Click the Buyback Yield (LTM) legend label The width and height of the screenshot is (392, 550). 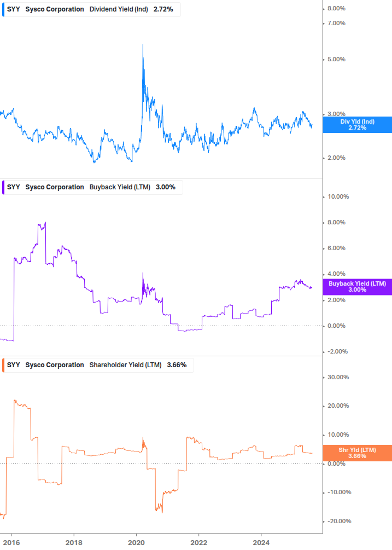click(x=120, y=187)
